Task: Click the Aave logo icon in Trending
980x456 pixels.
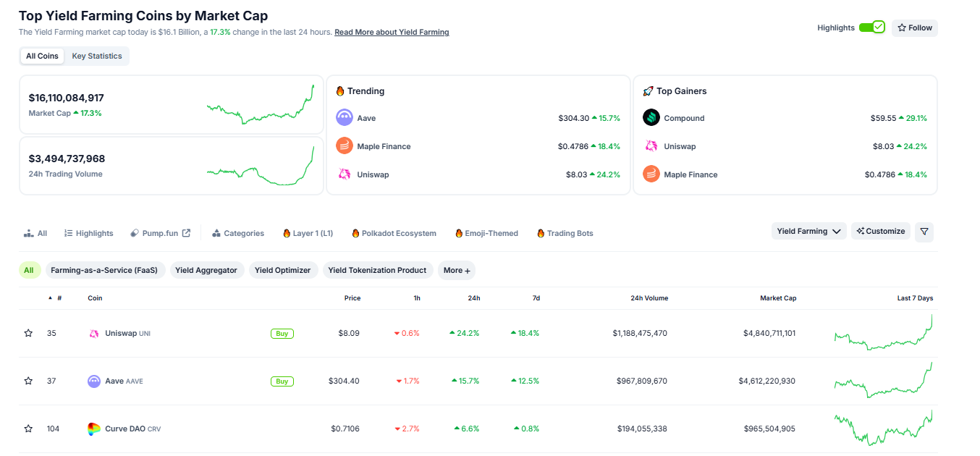Action: pyautogui.click(x=345, y=118)
